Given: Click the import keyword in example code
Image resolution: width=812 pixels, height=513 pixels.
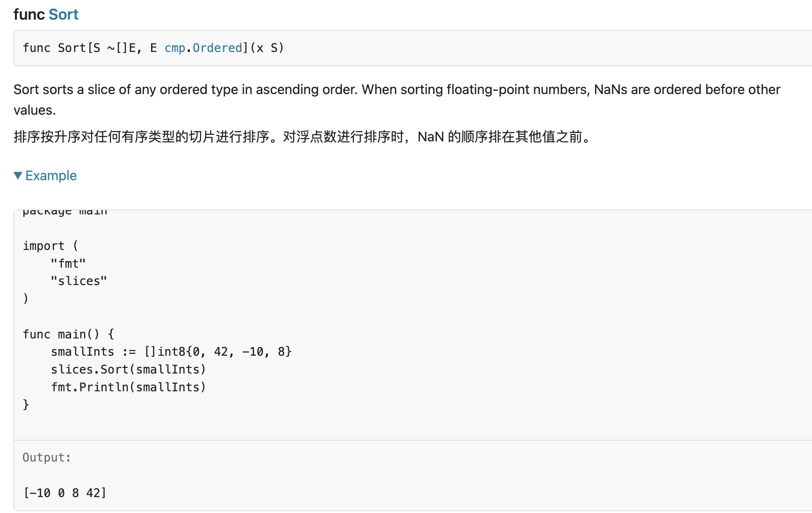Looking at the screenshot, I should [43, 246].
